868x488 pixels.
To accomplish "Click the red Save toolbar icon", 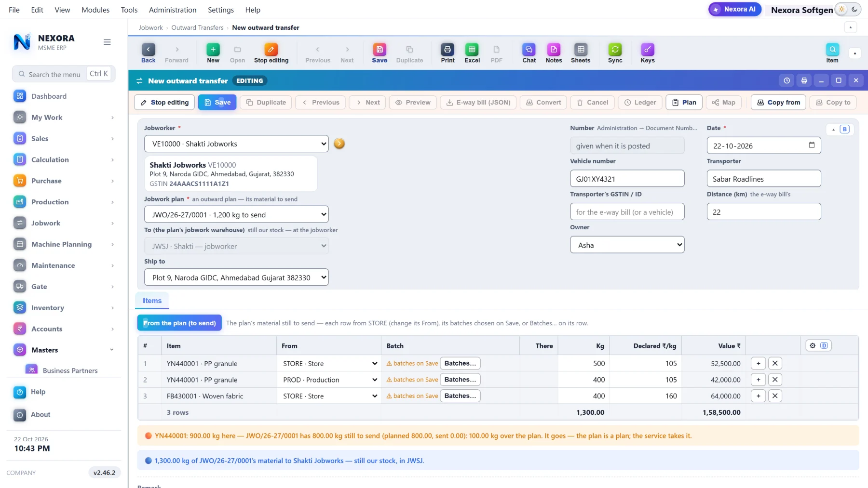I will (380, 53).
